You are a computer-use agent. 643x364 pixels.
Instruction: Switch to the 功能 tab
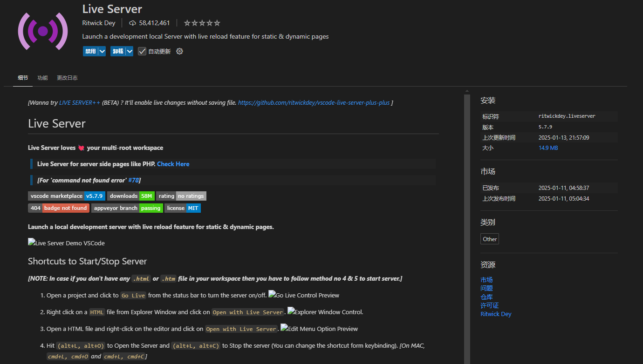click(42, 78)
